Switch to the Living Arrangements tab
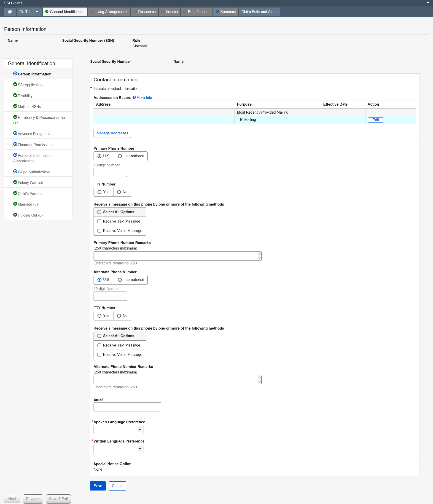This screenshot has width=433, height=504. click(x=109, y=12)
